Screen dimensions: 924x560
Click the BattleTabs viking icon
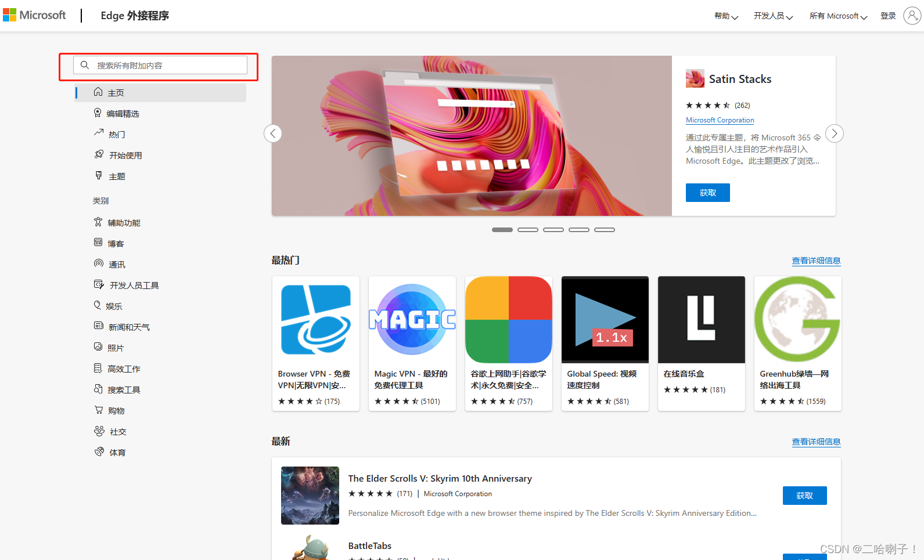tap(310, 547)
